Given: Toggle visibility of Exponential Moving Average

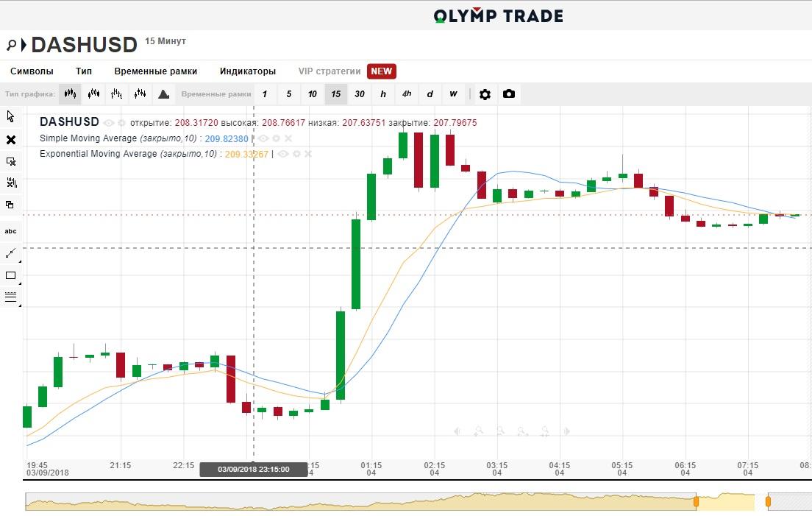Looking at the screenshot, I should (282, 154).
